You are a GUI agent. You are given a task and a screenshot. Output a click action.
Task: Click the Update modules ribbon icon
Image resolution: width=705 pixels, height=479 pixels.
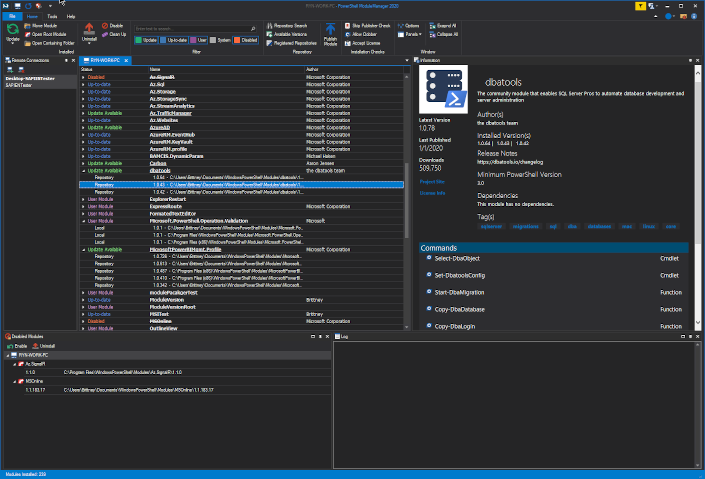pyautogui.click(x=13, y=30)
